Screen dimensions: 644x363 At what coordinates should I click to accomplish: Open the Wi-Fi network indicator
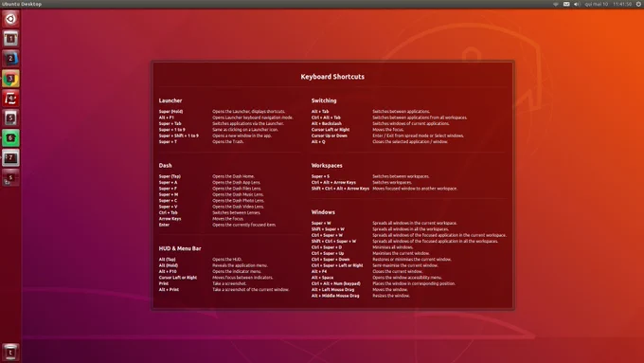coord(555,4)
